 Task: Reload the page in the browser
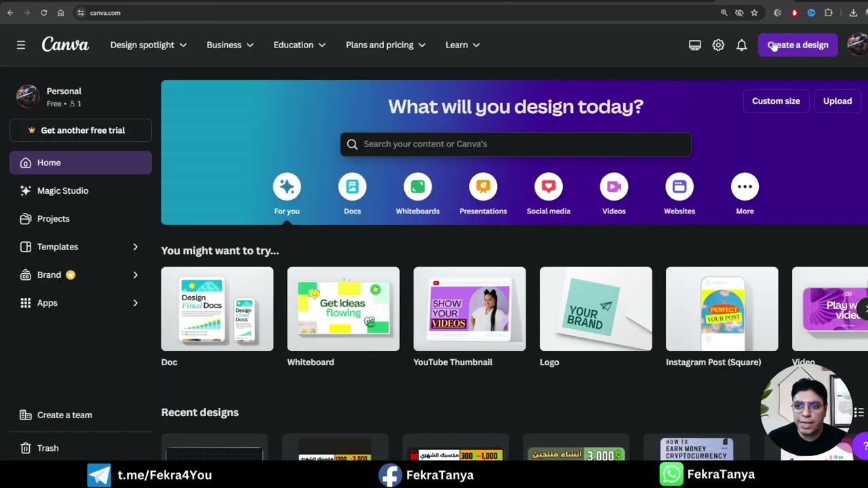point(44,13)
